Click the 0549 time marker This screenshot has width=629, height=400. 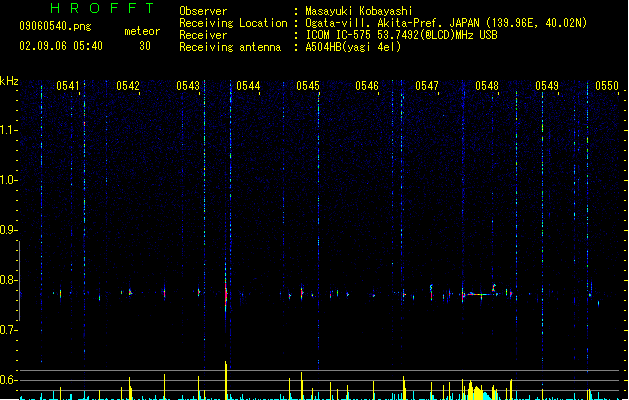click(x=547, y=86)
